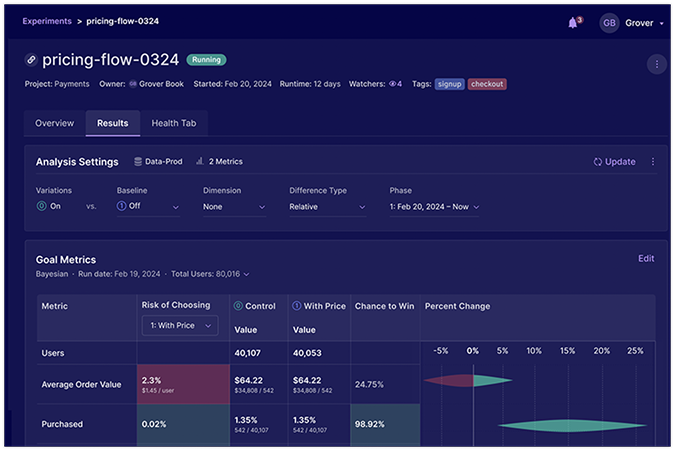This screenshot has width=675, height=451.
Task: Click the Grover Book owner avatar icon
Action: pyautogui.click(x=133, y=84)
